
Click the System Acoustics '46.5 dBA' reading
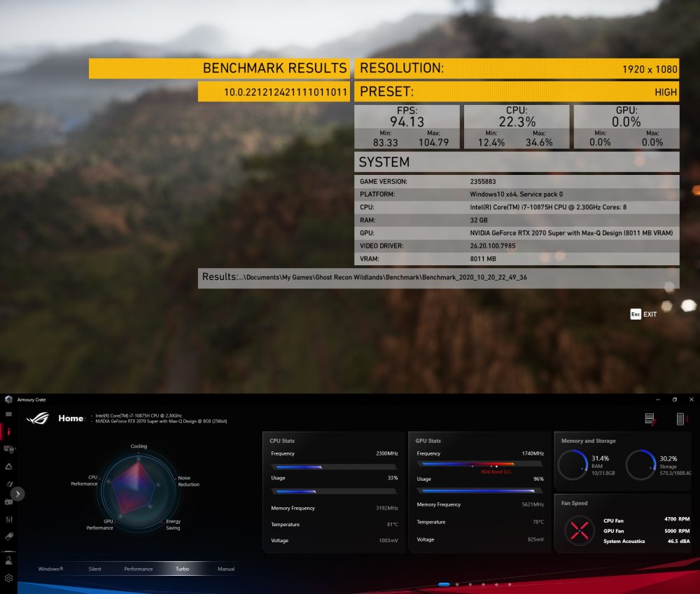pyautogui.click(x=678, y=542)
